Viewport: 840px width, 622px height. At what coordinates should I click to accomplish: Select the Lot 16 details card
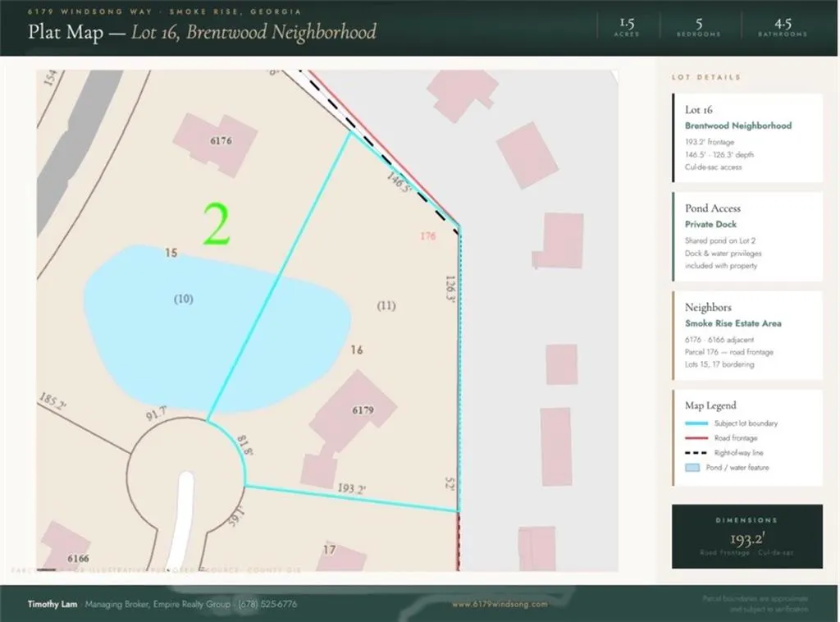coord(747,138)
